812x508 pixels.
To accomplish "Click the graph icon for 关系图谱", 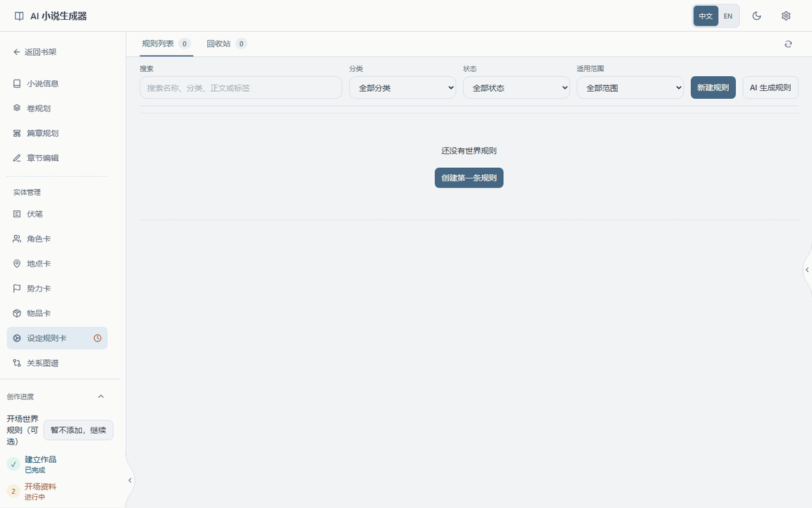I will [17, 363].
